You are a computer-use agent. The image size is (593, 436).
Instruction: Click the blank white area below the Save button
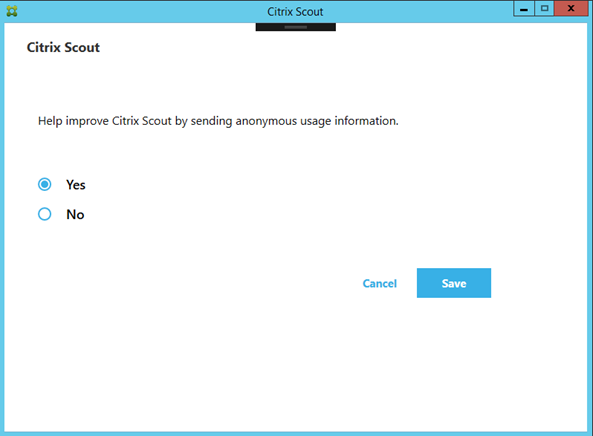click(454, 359)
